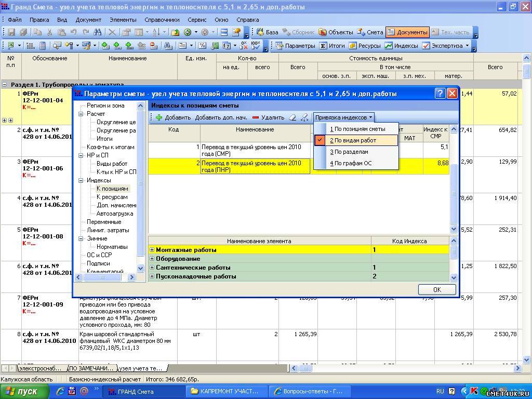This screenshot has width=532, height=399.
Task: Select '1 По позициям сметы' binding option
Action: (x=357, y=129)
